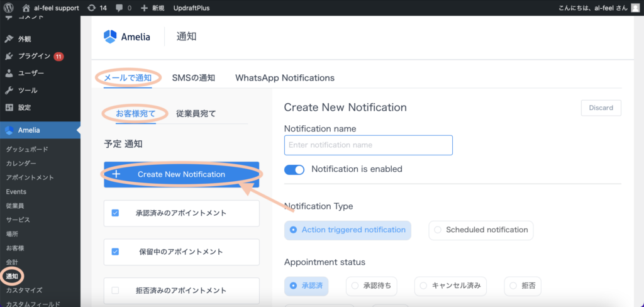Click the Discard button
This screenshot has height=307, width=644.
[601, 108]
